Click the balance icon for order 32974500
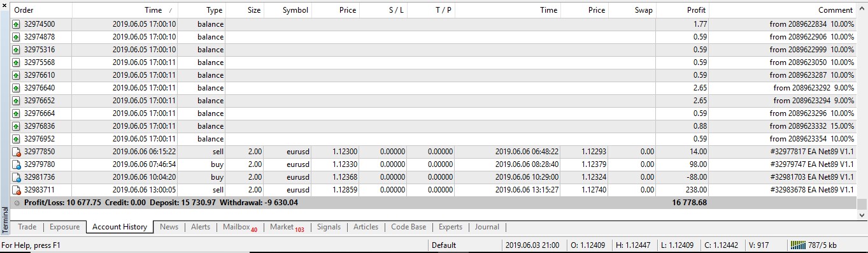Image resolution: width=868 pixels, height=253 pixels. 17,24
